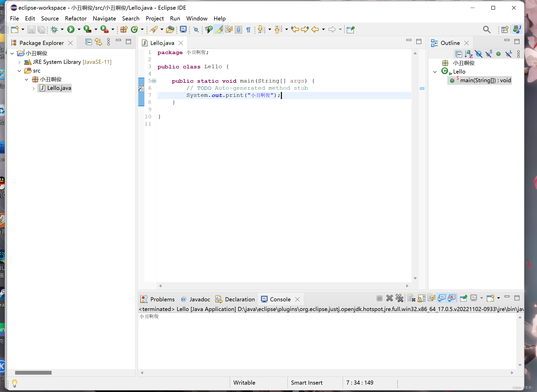
Task: Open the Run button dropdown arrow
Action: pyautogui.click(x=79, y=30)
